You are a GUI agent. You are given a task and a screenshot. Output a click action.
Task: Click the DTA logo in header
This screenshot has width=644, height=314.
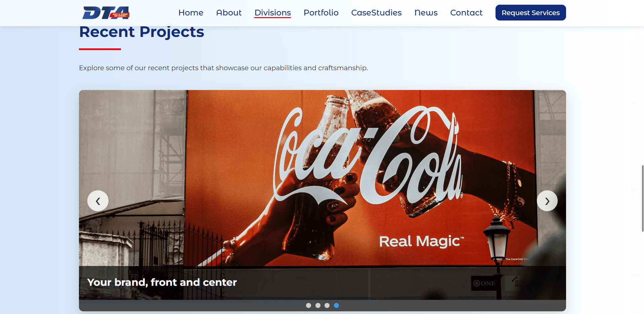[x=106, y=13]
